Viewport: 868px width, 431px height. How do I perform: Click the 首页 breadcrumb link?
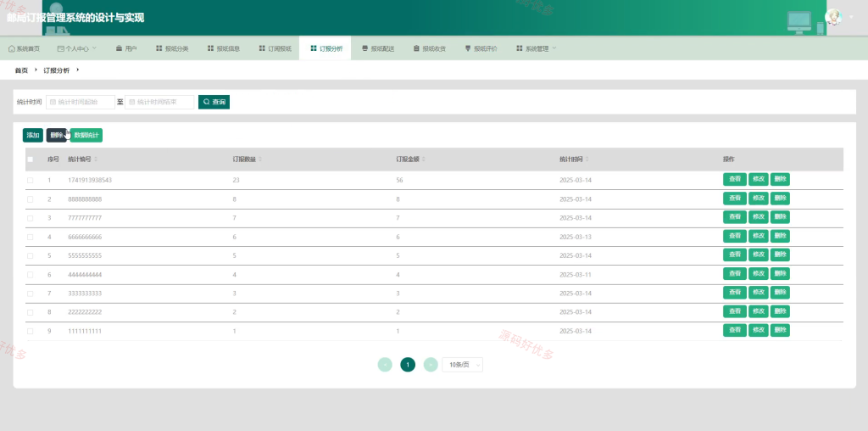[21, 70]
